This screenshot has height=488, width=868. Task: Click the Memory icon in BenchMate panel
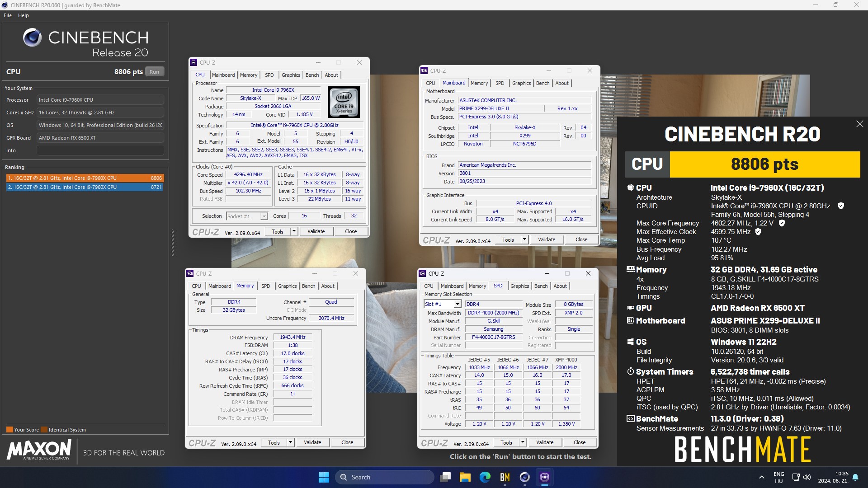630,269
